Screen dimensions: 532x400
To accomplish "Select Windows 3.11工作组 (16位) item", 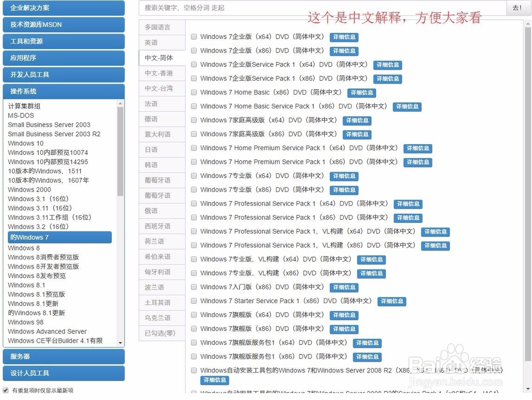I will click(x=49, y=218).
